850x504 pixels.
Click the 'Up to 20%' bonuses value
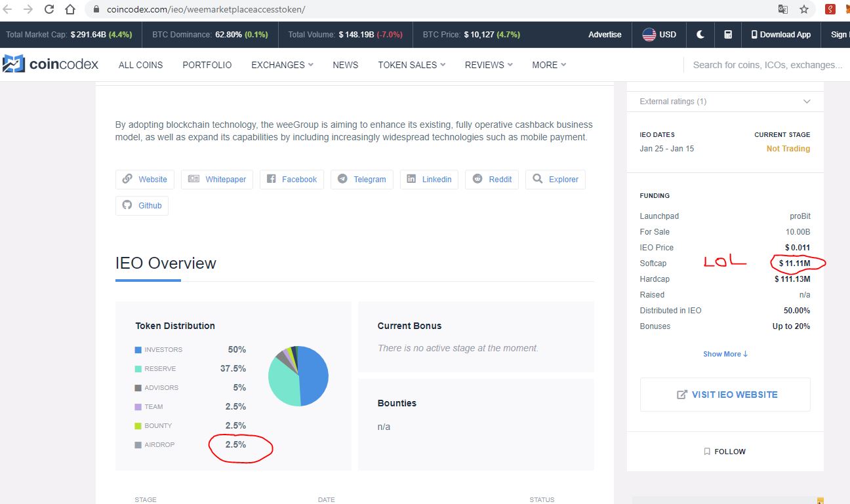[x=791, y=326]
